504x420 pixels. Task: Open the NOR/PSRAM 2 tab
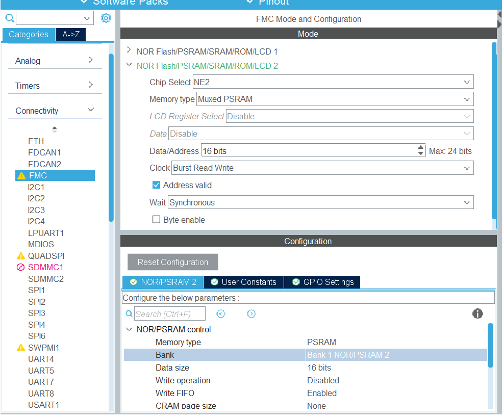click(163, 282)
